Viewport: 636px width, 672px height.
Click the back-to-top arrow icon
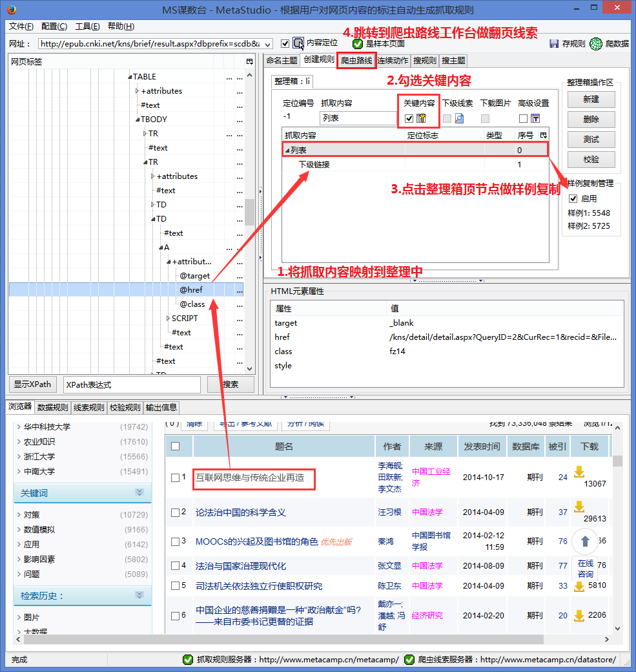pos(585,541)
